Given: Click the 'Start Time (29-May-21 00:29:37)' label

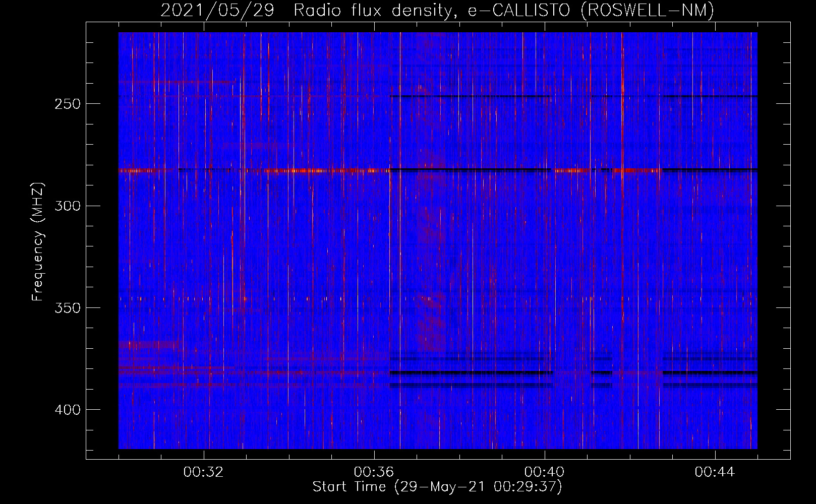Looking at the screenshot, I should tap(437, 487).
